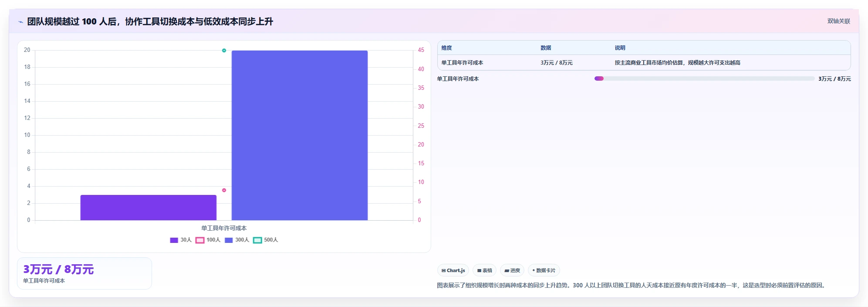The image size is (868, 307).
Task: Click the square icon in the 表格 tag
Action: [x=479, y=271]
